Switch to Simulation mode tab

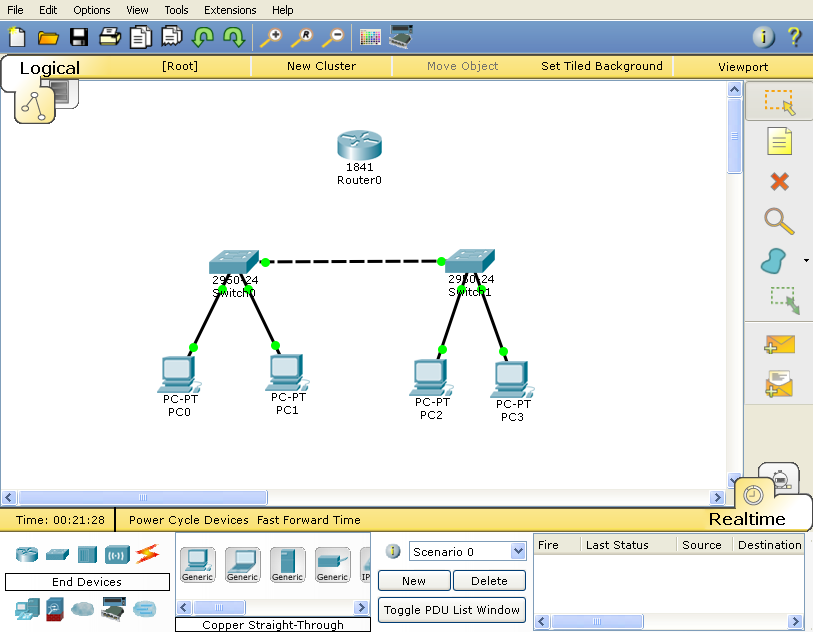[779, 476]
